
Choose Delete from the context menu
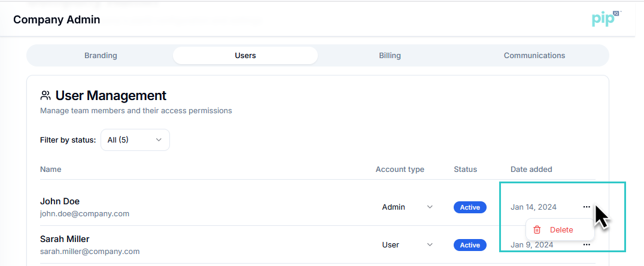point(561,229)
